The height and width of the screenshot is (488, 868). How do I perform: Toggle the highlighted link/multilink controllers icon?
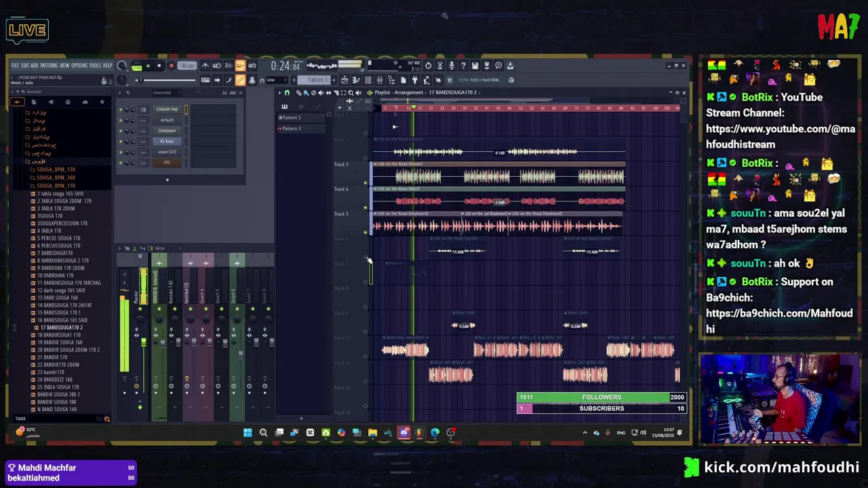240,80
